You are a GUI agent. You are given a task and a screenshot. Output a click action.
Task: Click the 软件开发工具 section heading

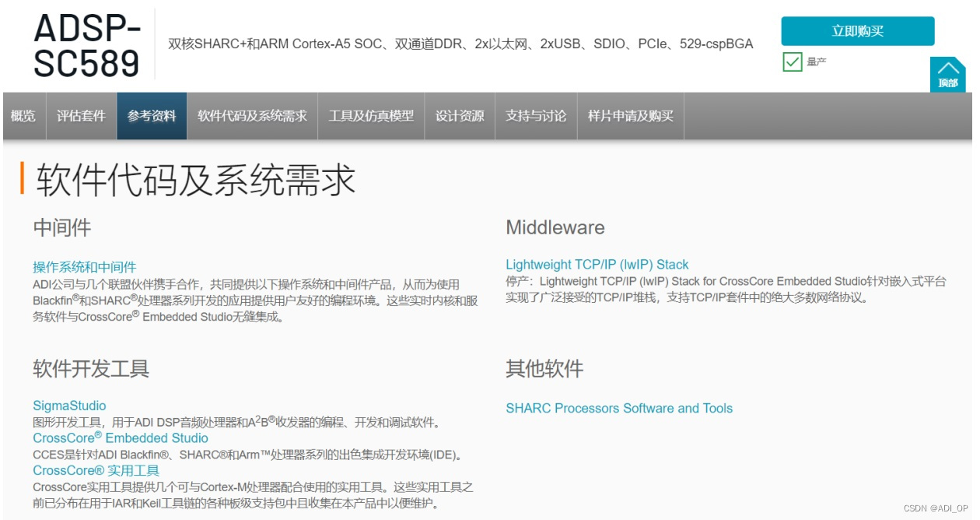(x=91, y=368)
